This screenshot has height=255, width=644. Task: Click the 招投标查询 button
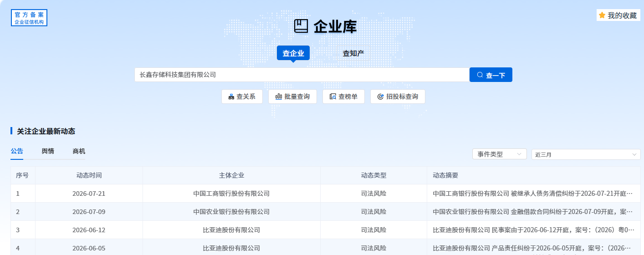click(x=398, y=97)
